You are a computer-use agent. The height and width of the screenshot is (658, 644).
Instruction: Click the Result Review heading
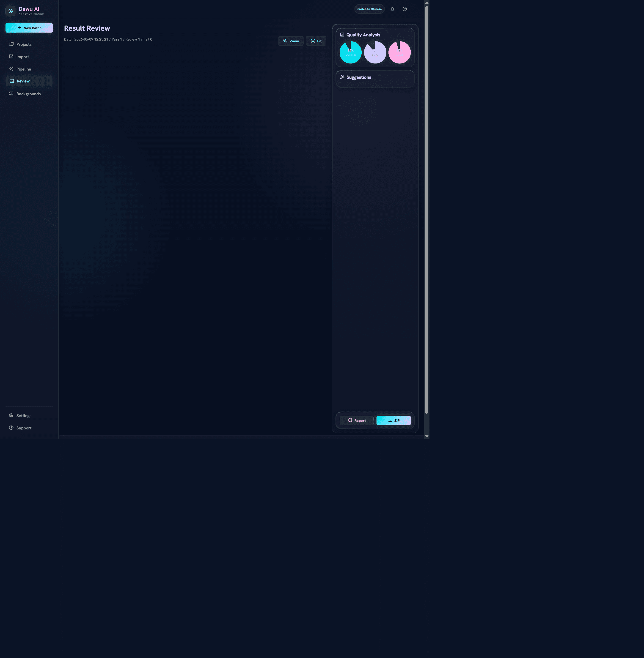point(87,28)
